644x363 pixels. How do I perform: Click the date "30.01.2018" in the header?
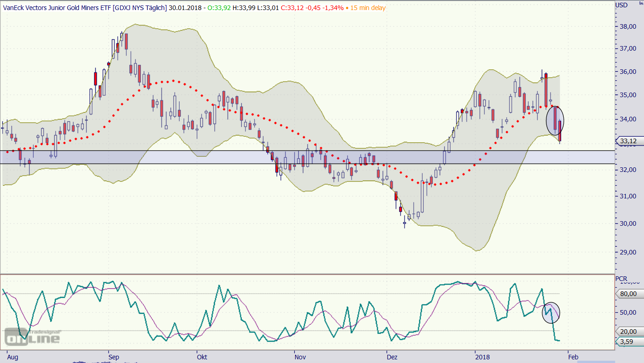tap(184, 8)
